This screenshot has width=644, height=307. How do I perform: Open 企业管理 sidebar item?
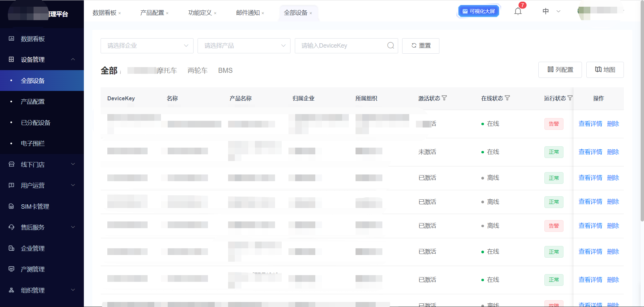pos(33,249)
